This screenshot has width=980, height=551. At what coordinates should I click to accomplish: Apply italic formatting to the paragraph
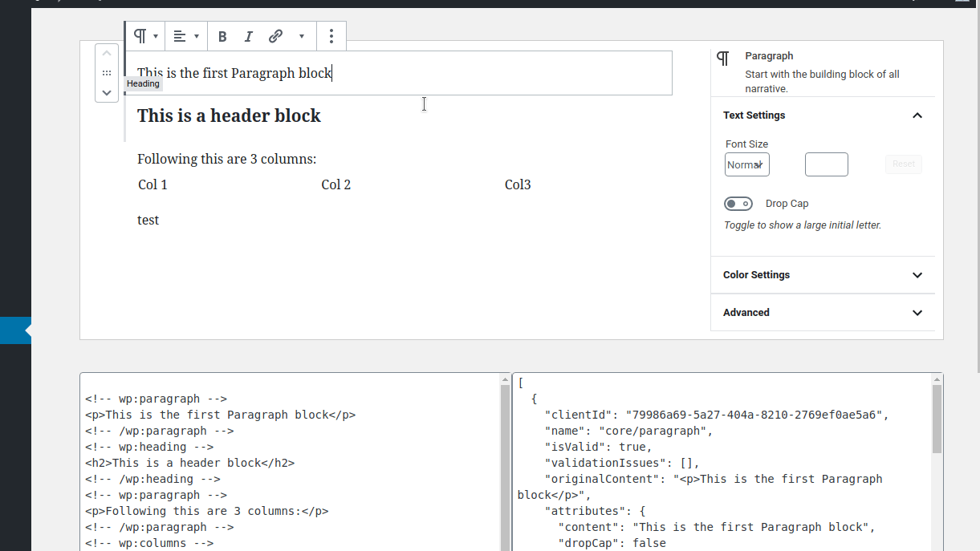coord(249,36)
